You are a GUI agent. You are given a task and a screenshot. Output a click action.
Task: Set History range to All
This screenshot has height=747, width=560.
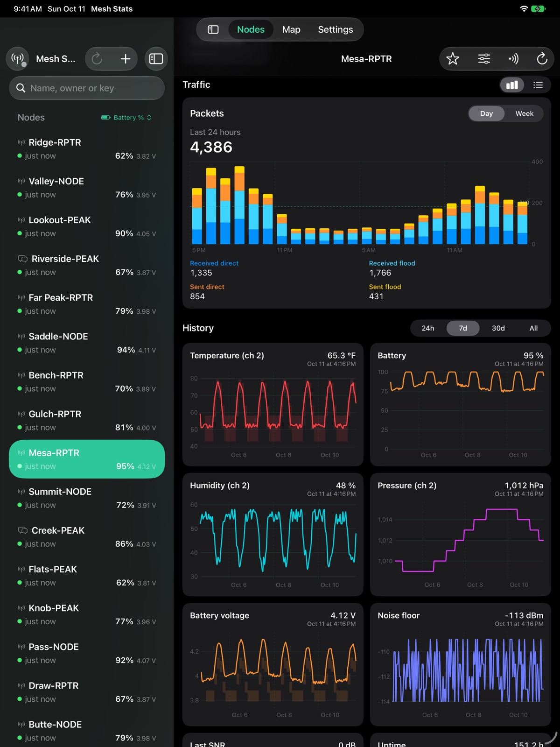[x=533, y=328]
